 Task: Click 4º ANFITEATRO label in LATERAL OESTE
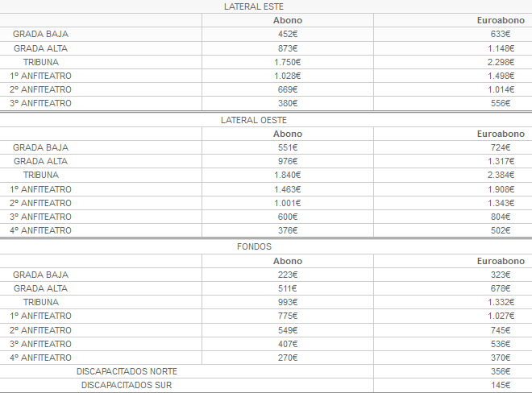point(41,230)
